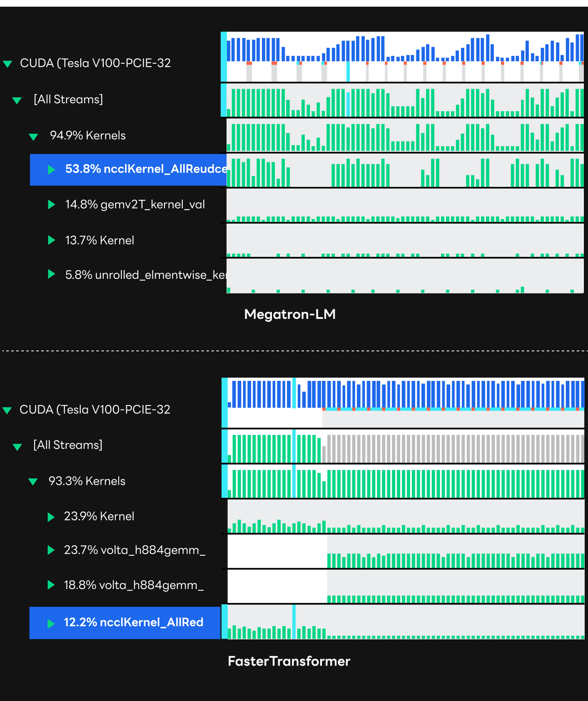Select the 94.9% Kernels label
The width and height of the screenshot is (588, 701).
(88, 135)
